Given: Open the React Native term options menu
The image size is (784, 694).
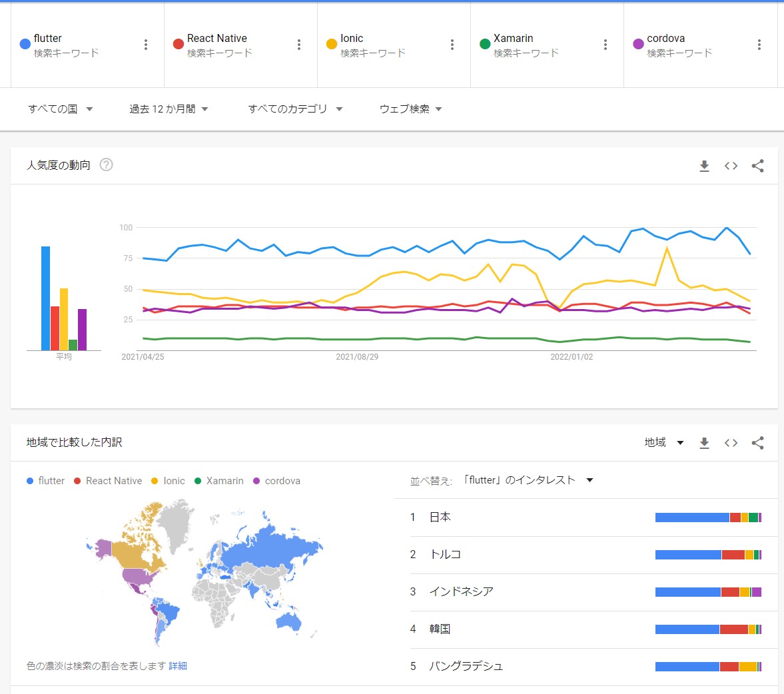Looking at the screenshot, I should coord(299,45).
